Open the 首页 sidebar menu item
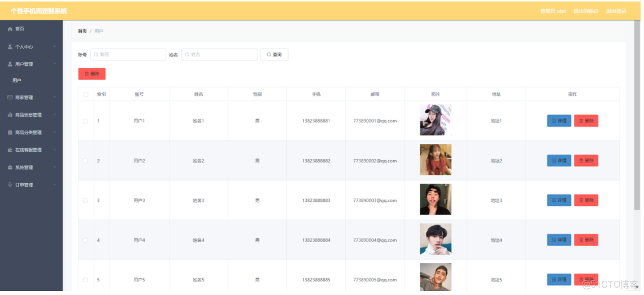 pyautogui.click(x=31, y=29)
